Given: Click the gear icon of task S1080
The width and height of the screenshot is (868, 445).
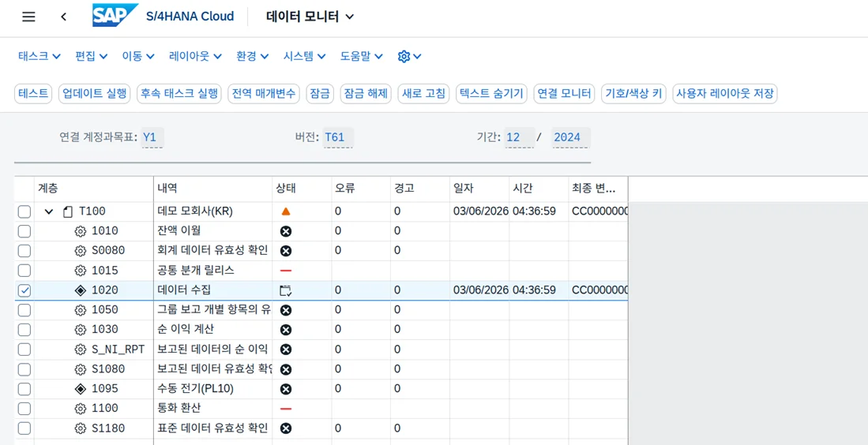Looking at the screenshot, I should coord(81,369).
